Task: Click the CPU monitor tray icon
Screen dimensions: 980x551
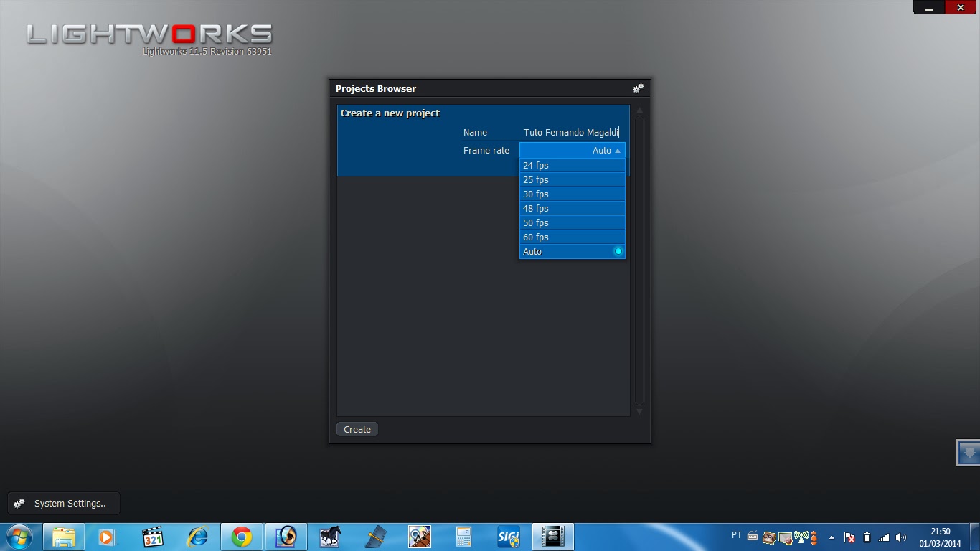Action: [x=769, y=537]
